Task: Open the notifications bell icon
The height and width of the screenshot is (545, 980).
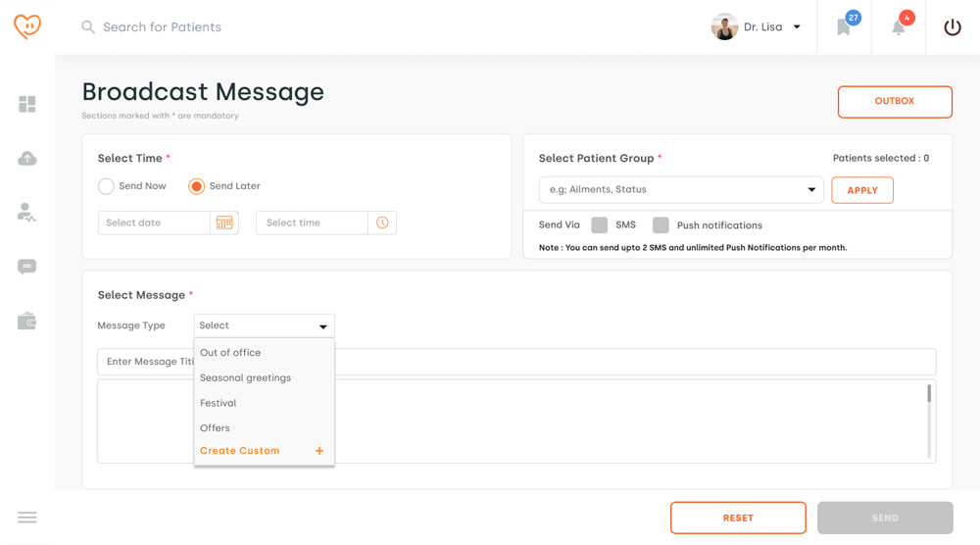Action: click(x=899, y=27)
